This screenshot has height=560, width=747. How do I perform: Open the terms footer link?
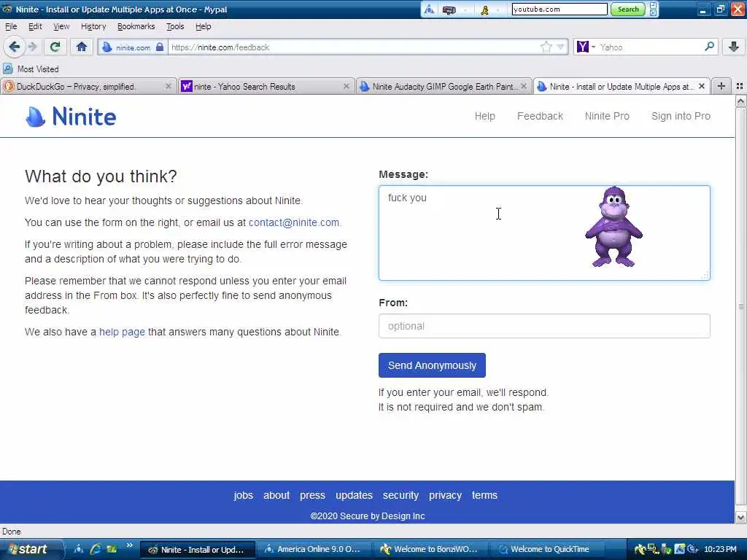484,495
